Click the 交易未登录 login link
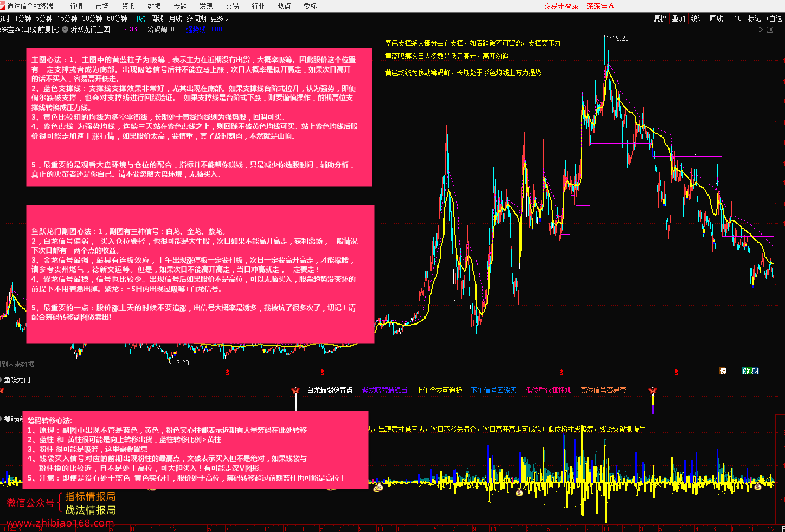 561,6
